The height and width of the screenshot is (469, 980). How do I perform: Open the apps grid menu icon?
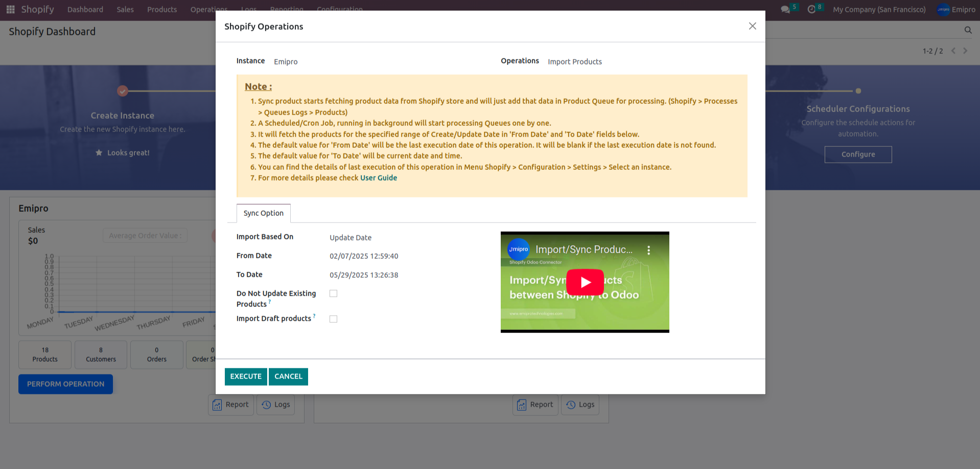pyautogui.click(x=10, y=9)
